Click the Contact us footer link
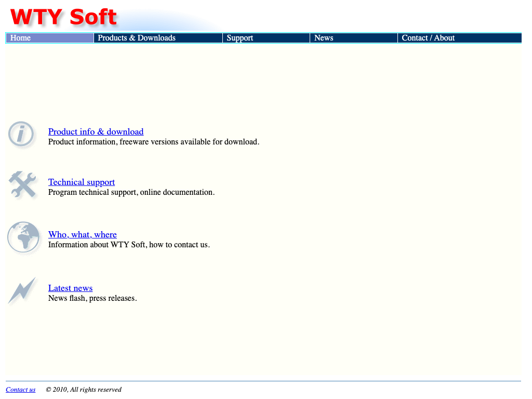The width and height of the screenshot is (532, 399). (x=21, y=390)
